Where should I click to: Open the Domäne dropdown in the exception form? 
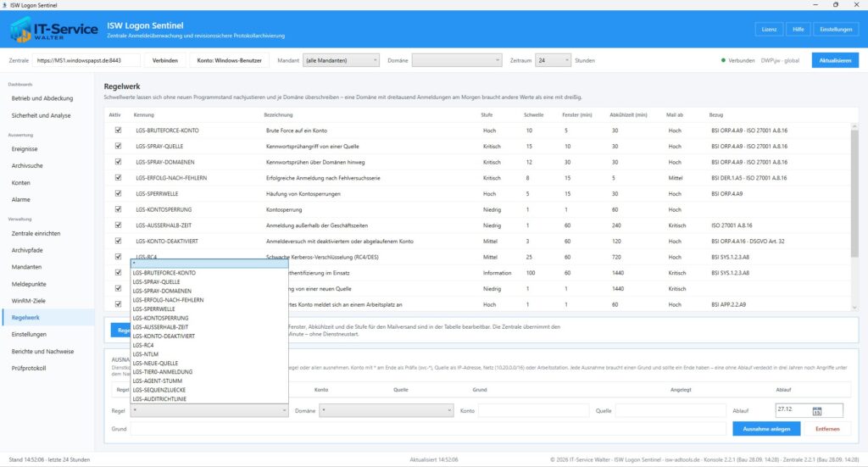coord(386,410)
